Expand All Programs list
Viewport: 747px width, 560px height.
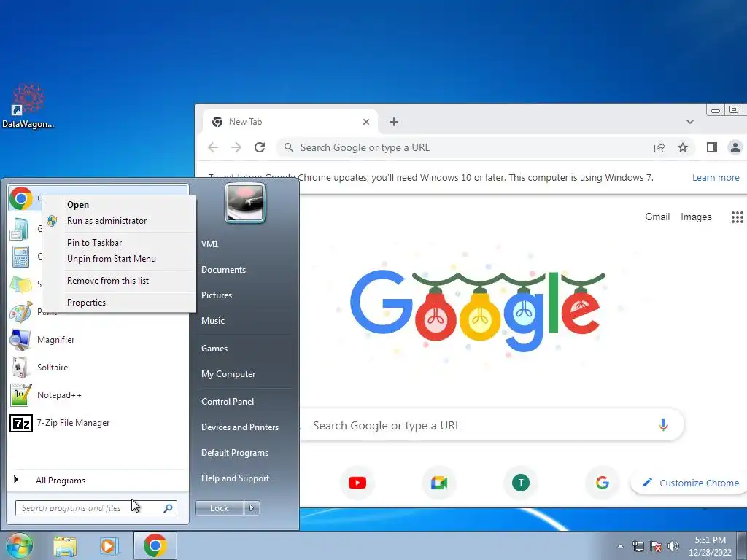[61, 481]
